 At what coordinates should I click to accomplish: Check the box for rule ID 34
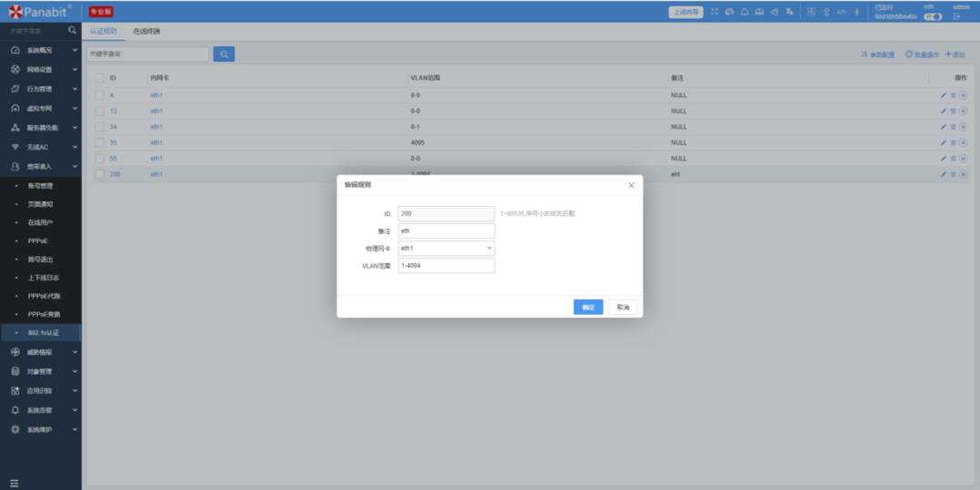100,127
